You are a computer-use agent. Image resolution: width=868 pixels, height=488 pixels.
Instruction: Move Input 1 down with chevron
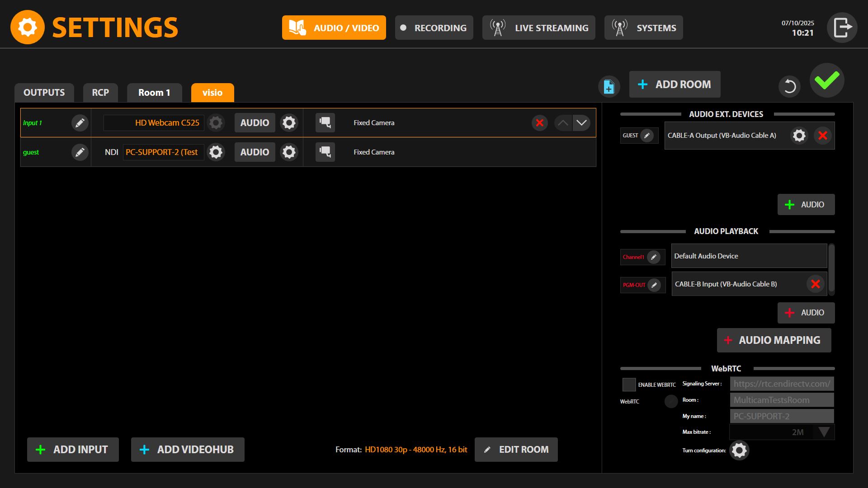581,123
